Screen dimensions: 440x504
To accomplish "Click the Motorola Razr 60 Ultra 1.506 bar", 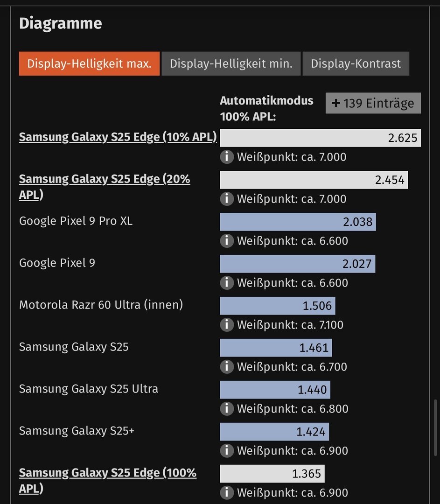I will 277,306.
